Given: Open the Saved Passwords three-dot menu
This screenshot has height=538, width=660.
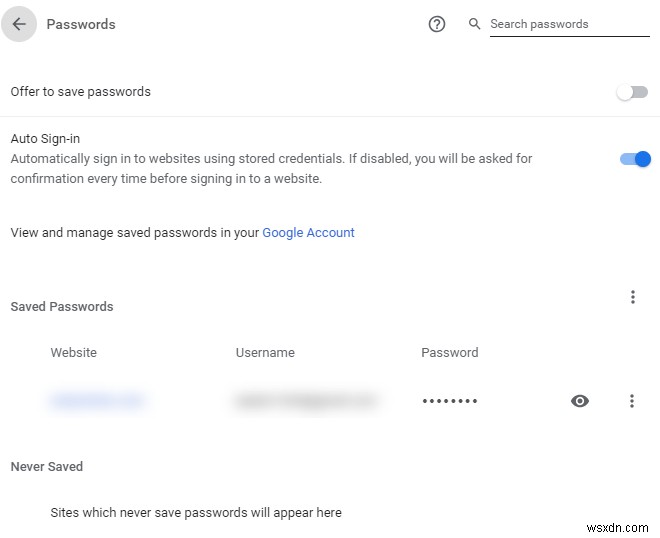Looking at the screenshot, I should [x=632, y=297].
